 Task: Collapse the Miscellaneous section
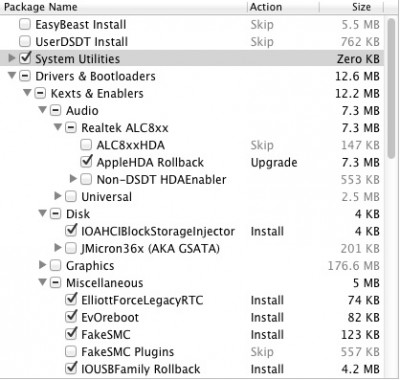click(43, 283)
